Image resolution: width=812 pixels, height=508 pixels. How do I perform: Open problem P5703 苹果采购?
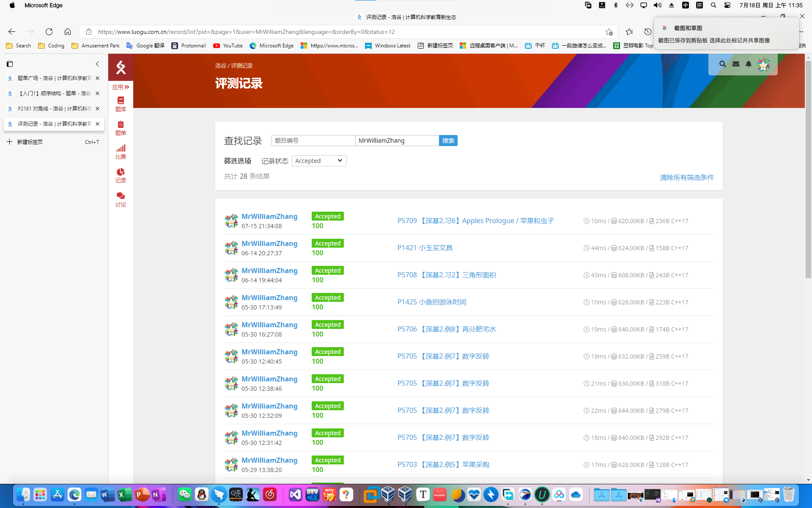(443, 464)
